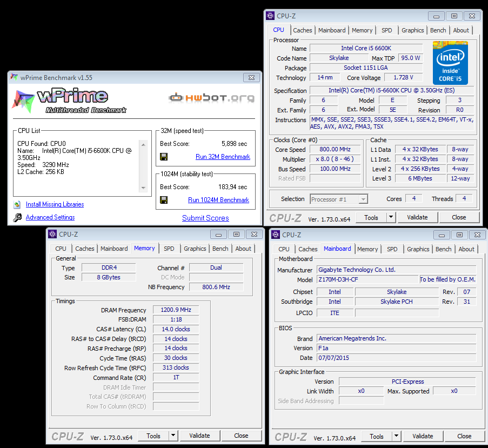This screenshot has height=448, width=488.
Task: Switch to CPU tab in the Mainboard window
Action: [284, 249]
